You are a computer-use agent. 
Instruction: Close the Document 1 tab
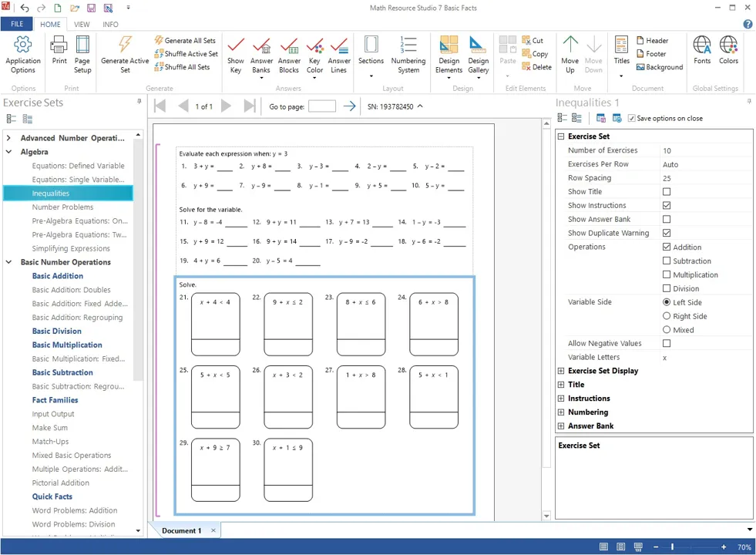tap(213, 530)
